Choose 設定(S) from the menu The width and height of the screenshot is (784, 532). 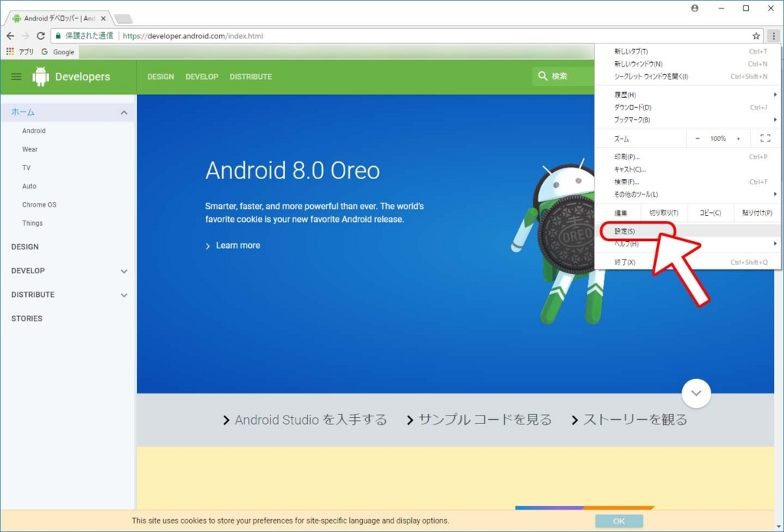coord(688,231)
